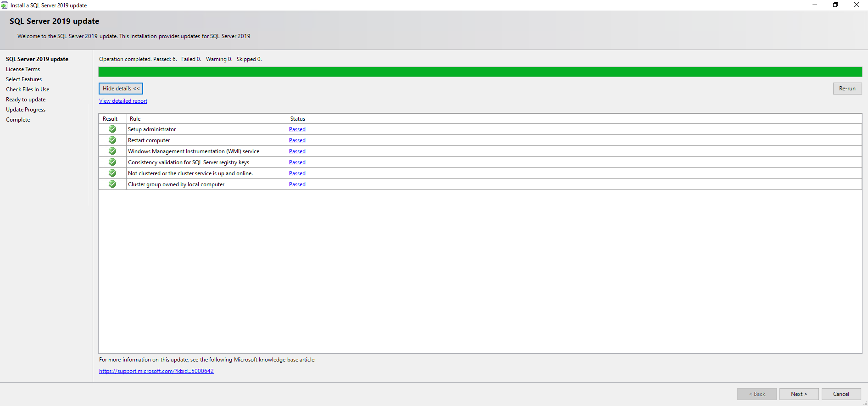Image resolution: width=868 pixels, height=406 pixels.
Task: Select Check Files In Use step
Action: coord(28,89)
